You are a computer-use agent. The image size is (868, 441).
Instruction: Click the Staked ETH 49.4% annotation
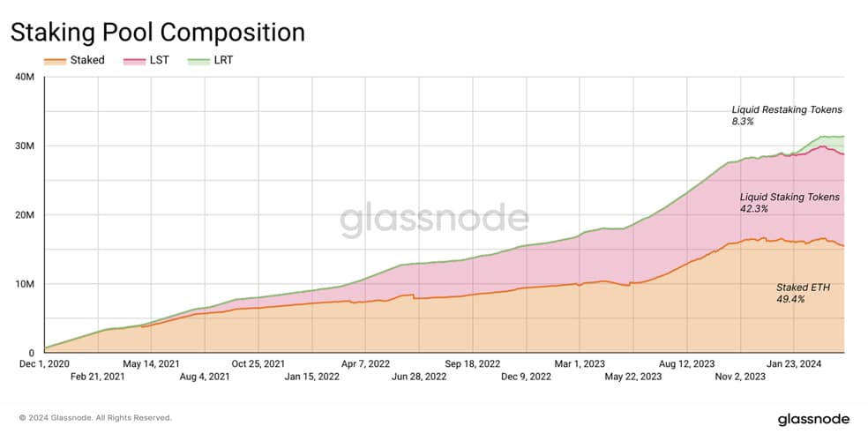pyautogui.click(x=803, y=293)
